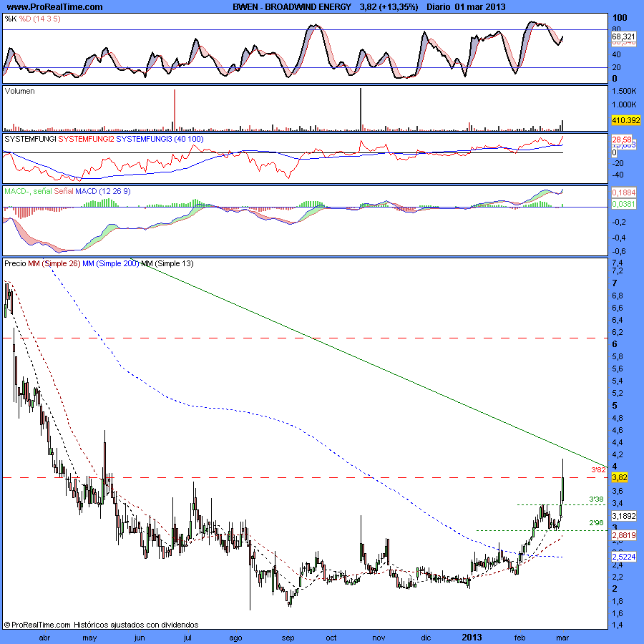Click the green 3'38 support annotation
The image size is (644, 644).
tap(596, 499)
